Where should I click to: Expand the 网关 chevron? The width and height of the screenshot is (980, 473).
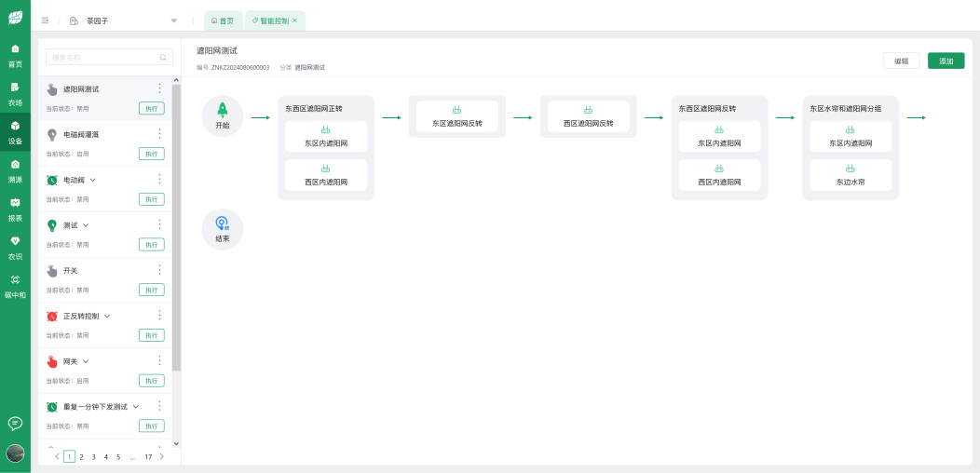[x=86, y=361]
